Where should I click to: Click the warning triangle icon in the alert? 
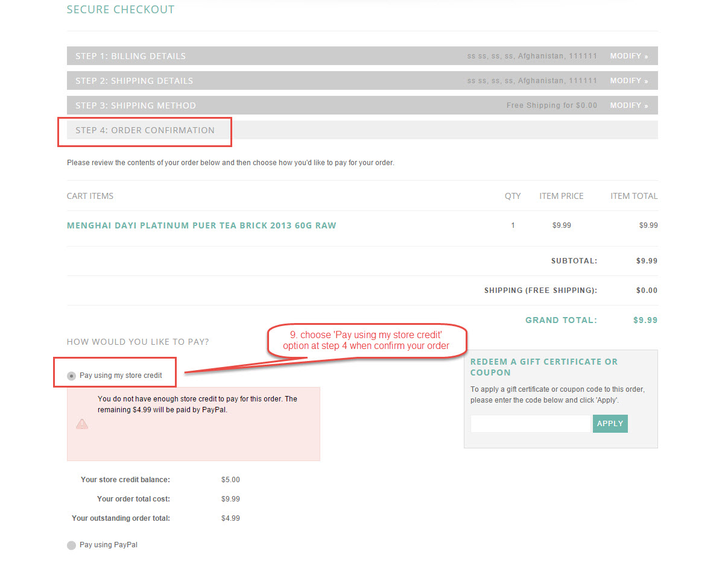point(82,424)
